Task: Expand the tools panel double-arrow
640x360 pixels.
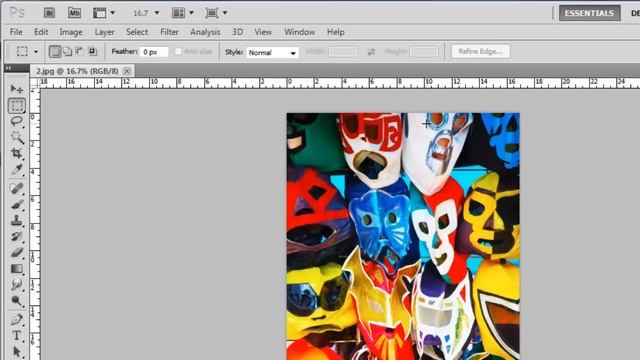Action: (x=9, y=68)
